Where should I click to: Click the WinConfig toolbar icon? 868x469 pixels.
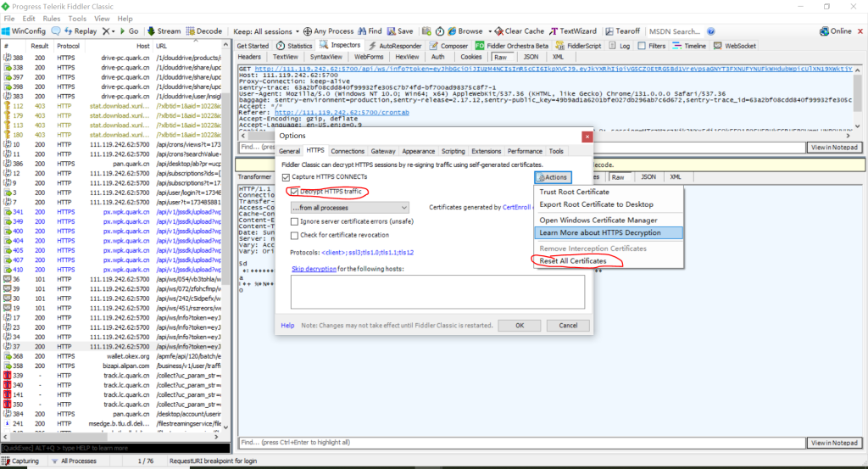pyautogui.click(x=8, y=31)
